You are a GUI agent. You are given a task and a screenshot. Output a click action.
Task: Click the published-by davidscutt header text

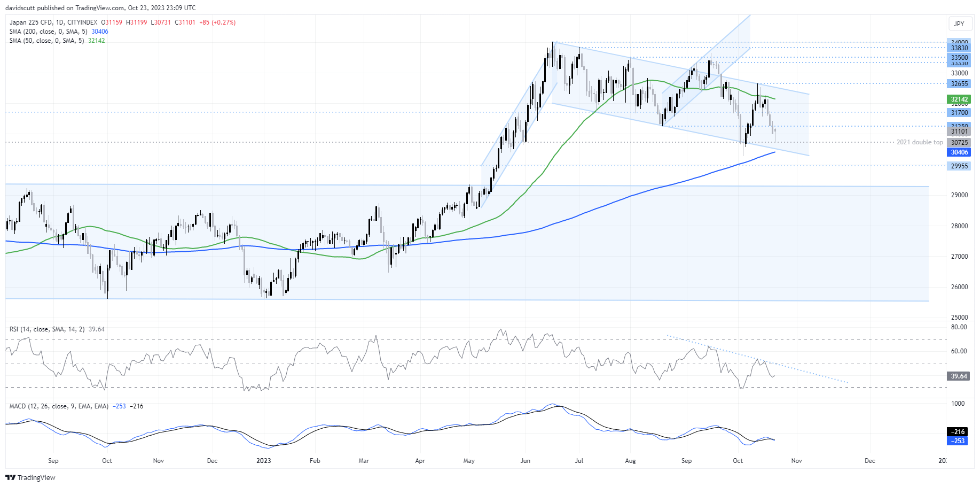[x=100, y=8]
